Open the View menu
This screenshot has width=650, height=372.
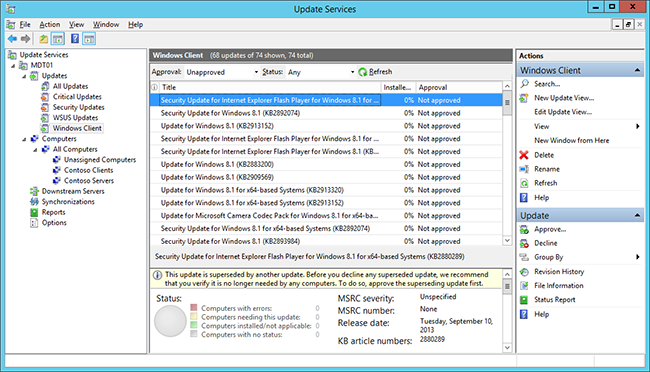[x=76, y=24]
